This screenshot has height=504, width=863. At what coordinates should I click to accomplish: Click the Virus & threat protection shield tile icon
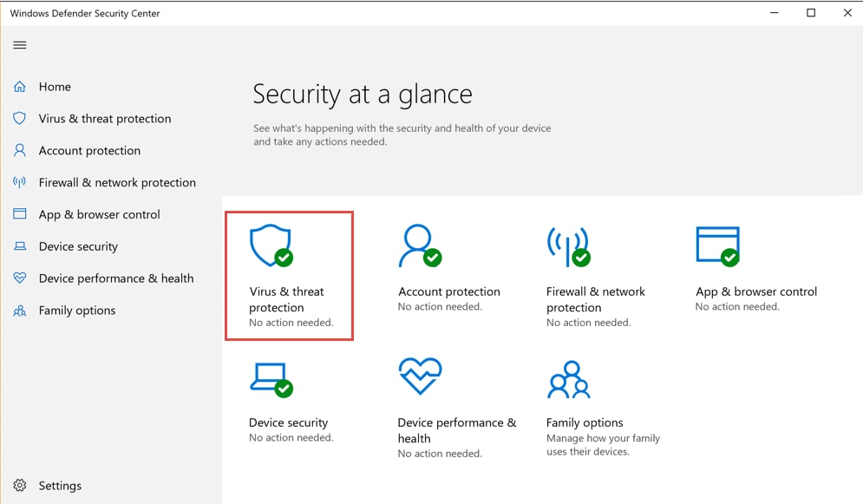pos(270,246)
